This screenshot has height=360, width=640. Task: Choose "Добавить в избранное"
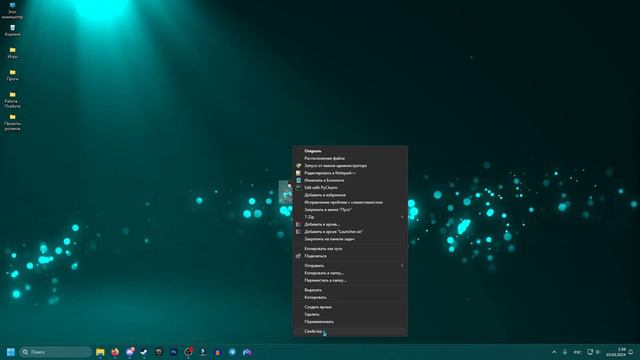pyautogui.click(x=350, y=195)
